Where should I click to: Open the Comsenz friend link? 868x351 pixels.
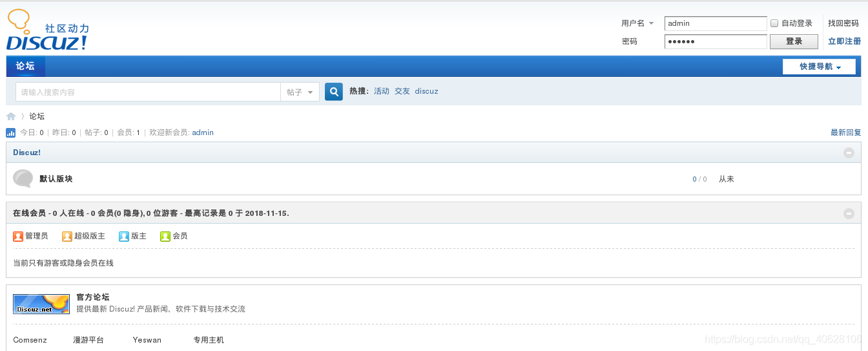coord(30,340)
